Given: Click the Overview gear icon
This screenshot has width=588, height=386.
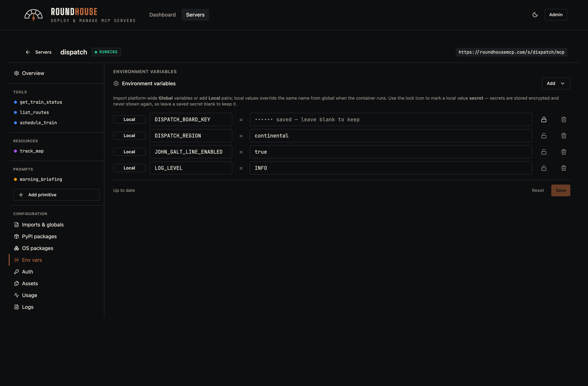Looking at the screenshot, I should point(17,73).
